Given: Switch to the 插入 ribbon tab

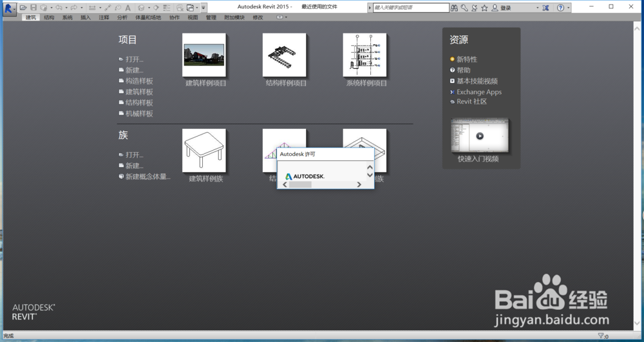Looking at the screenshot, I should point(86,17).
